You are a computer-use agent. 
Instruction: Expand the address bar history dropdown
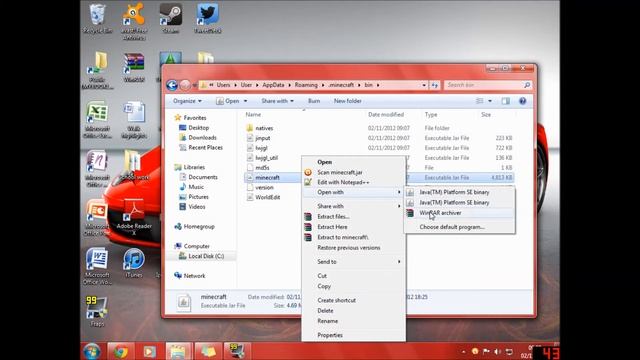pos(424,85)
